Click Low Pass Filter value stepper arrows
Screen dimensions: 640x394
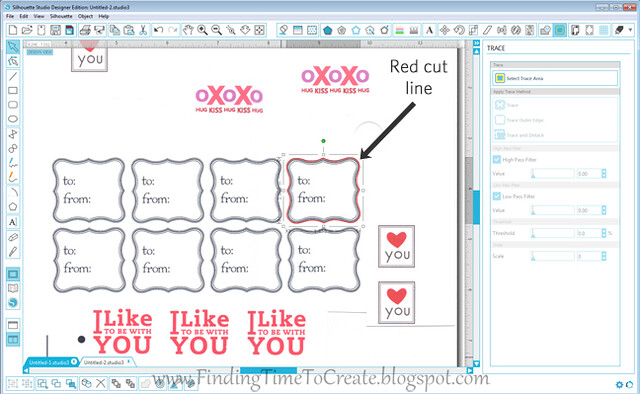pos(604,210)
